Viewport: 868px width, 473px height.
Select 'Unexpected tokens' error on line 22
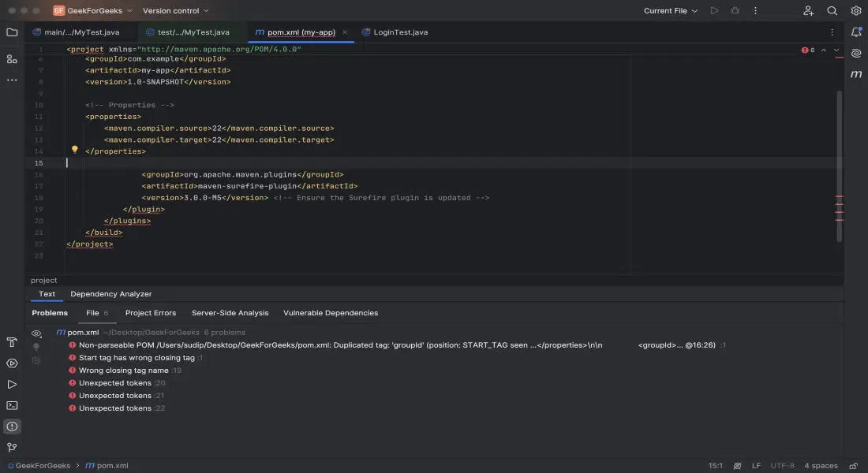coord(117,408)
